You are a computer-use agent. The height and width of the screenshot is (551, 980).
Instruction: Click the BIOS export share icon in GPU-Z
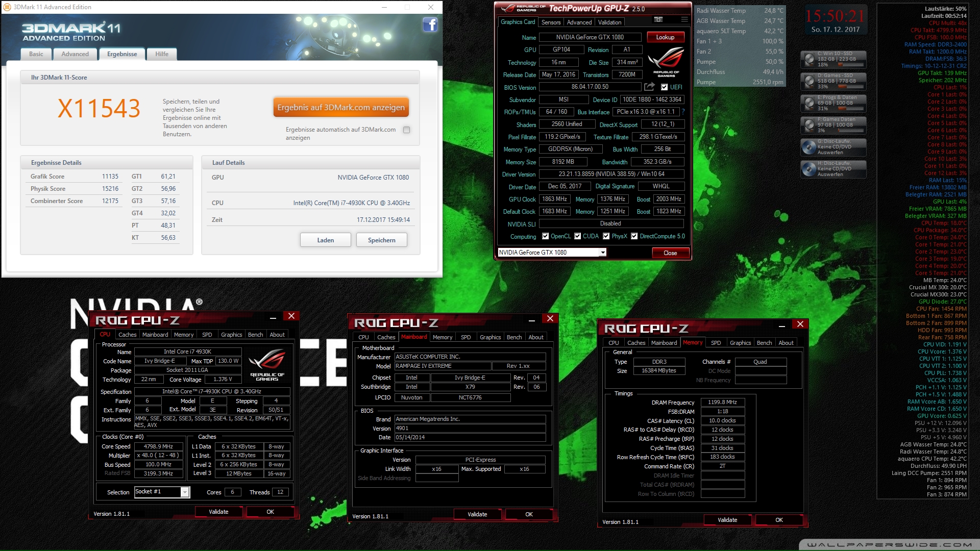649,87
